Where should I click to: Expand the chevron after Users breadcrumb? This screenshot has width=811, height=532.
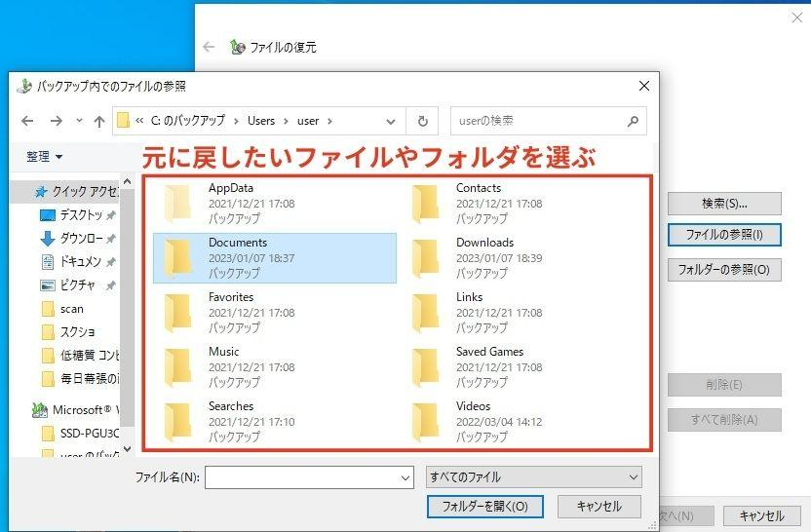(286, 122)
